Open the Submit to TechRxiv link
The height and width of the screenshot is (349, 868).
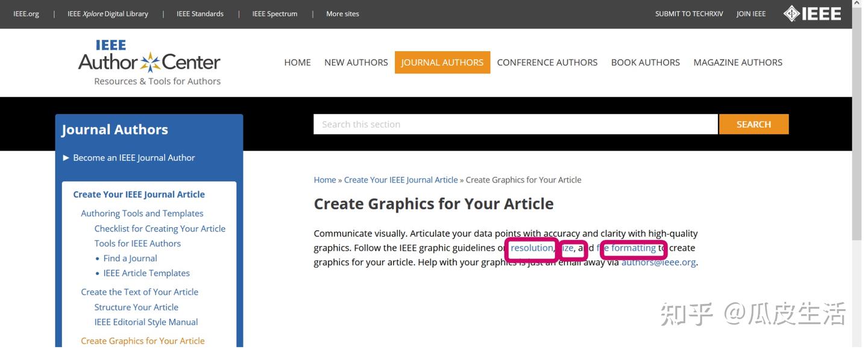tap(689, 14)
